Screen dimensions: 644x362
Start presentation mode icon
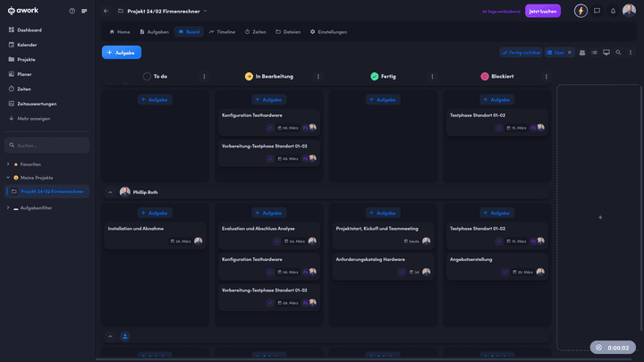606,53
